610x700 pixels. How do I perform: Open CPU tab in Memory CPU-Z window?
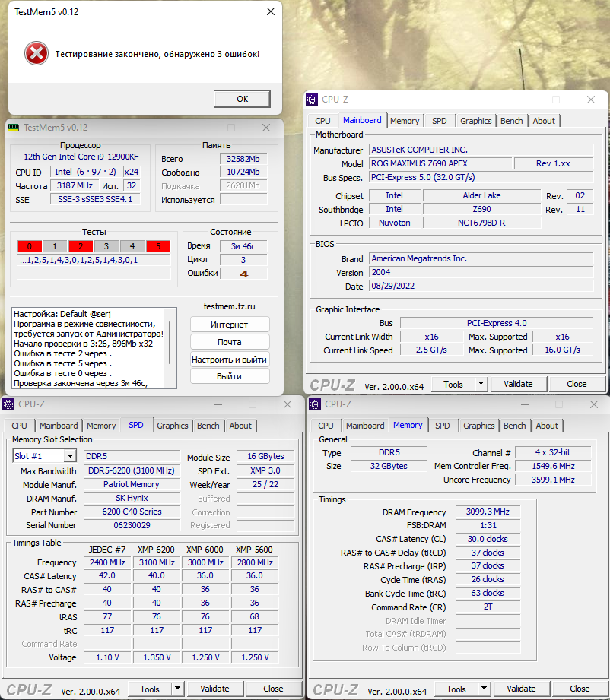(326, 426)
